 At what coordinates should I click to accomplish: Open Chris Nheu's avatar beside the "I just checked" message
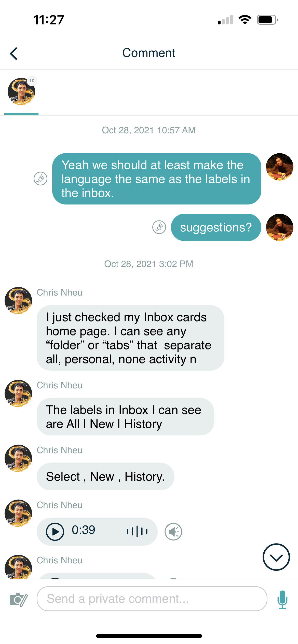click(x=18, y=301)
